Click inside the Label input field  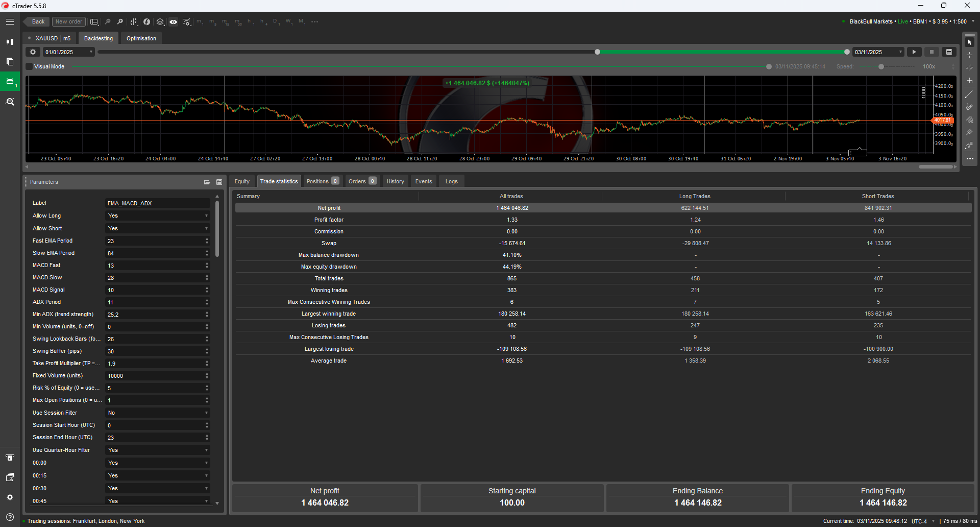(157, 203)
